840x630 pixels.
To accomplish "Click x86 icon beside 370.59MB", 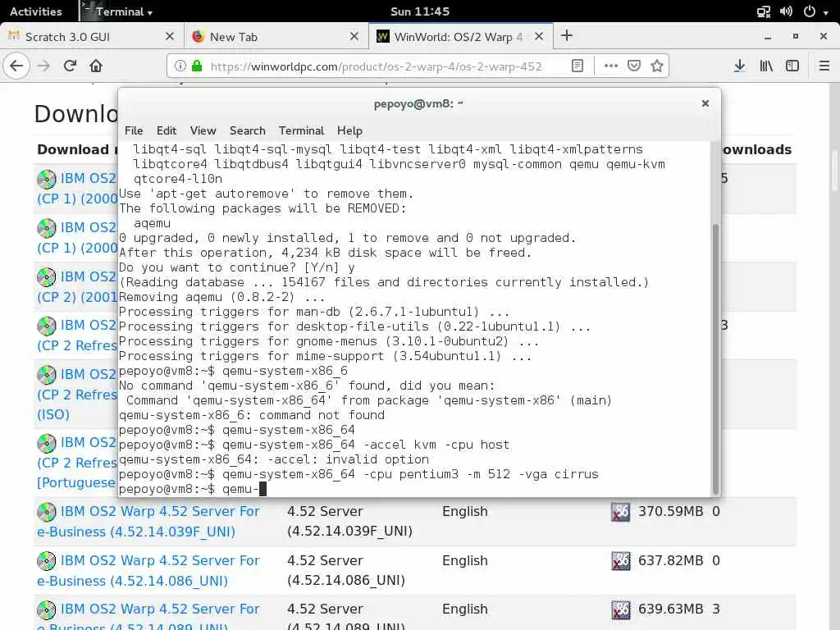I will tap(621, 512).
